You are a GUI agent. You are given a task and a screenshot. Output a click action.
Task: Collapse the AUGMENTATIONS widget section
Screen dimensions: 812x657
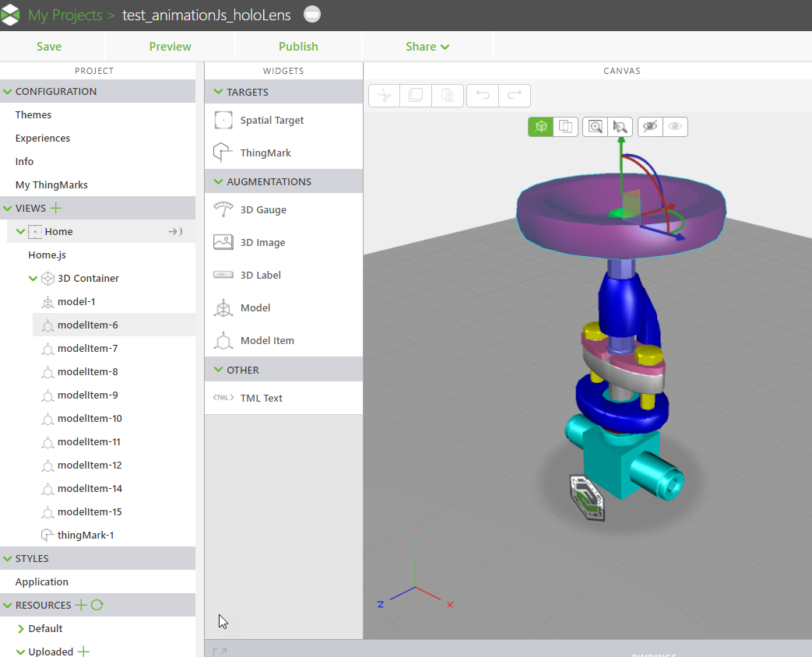tap(217, 181)
